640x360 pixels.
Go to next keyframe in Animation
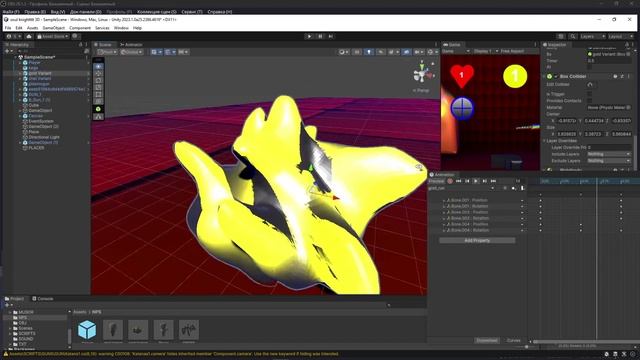point(484,181)
